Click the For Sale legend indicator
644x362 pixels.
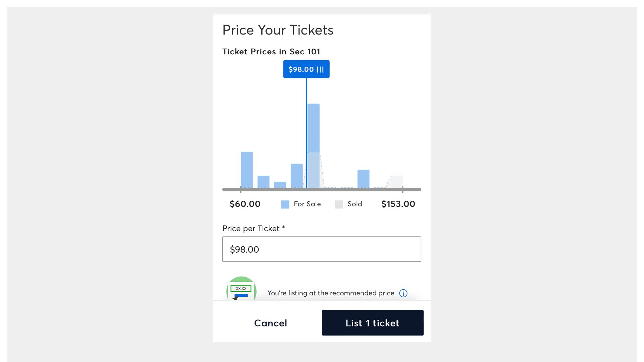point(285,204)
